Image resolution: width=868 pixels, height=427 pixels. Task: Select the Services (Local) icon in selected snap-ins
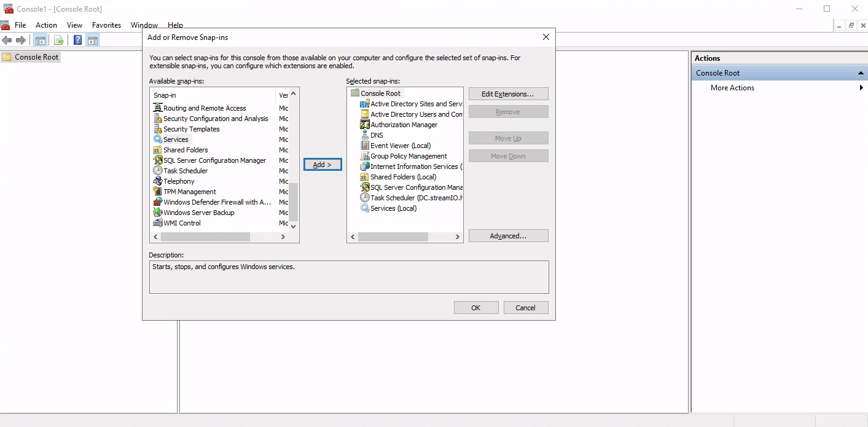click(365, 208)
